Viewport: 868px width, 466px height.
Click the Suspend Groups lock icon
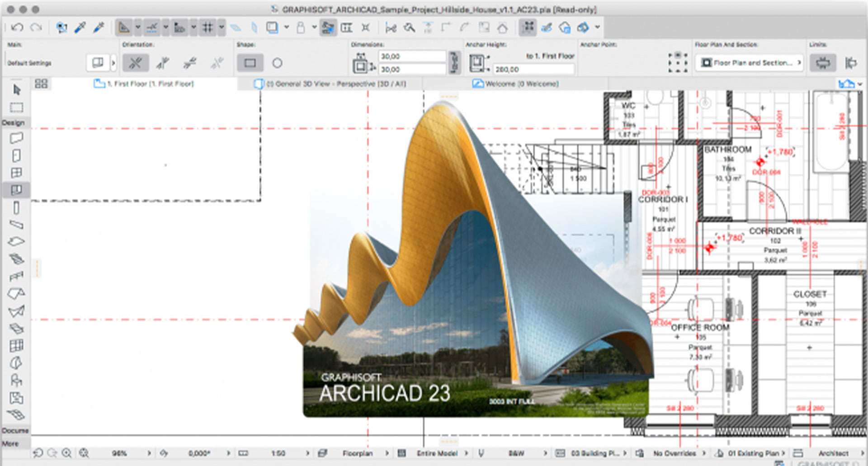coord(301,28)
